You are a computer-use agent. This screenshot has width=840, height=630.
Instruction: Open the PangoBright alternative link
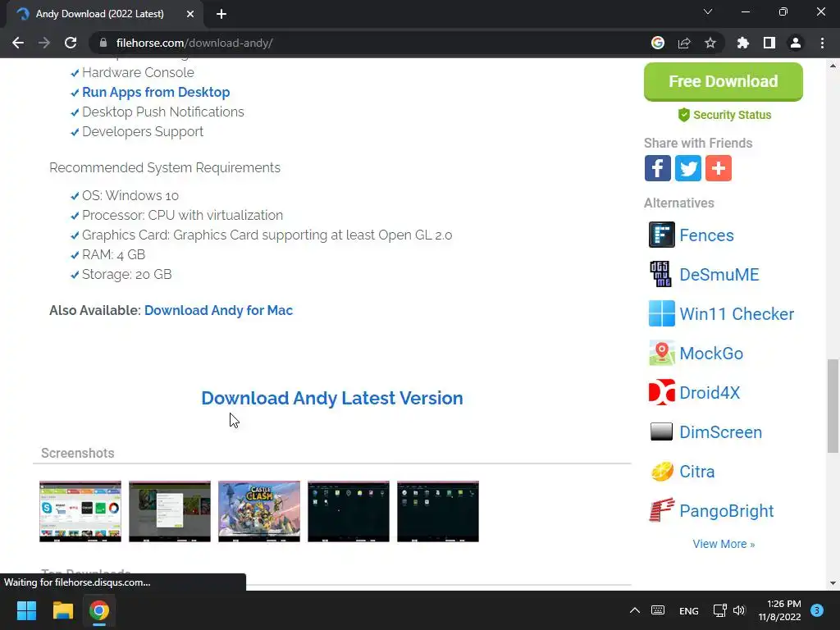[727, 511]
